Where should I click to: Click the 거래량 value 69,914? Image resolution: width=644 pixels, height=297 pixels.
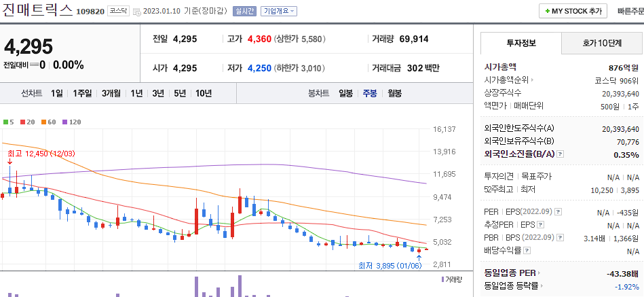(414, 39)
